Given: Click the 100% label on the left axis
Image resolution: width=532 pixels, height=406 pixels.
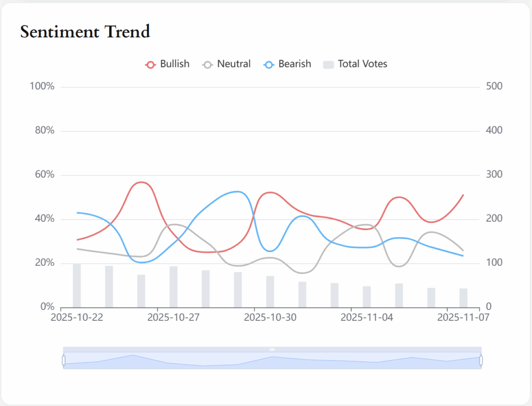Looking at the screenshot, I should pyautogui.click(x=42, y=86).
